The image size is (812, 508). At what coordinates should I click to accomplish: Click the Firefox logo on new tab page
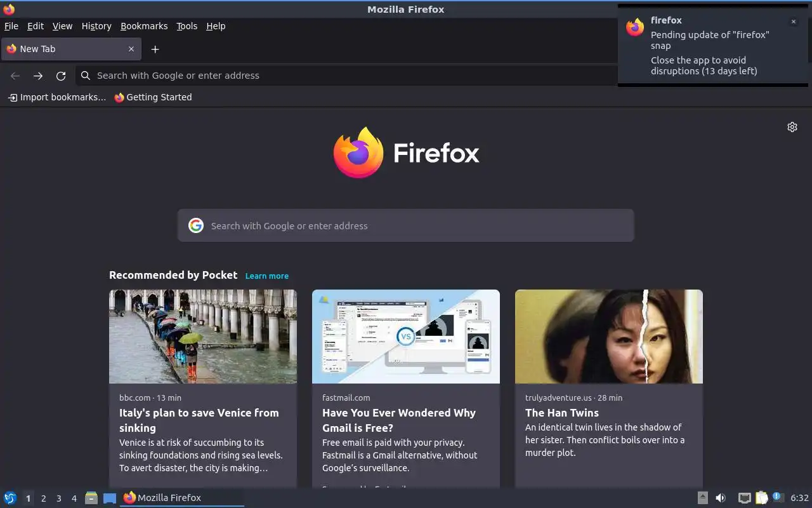pyautogui.click(x=406, y=153)
